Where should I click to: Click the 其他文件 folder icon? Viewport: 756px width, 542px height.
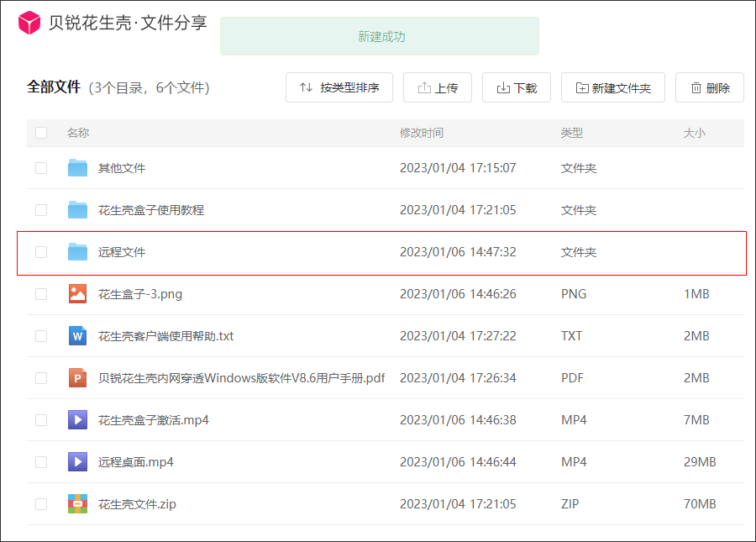78,168
